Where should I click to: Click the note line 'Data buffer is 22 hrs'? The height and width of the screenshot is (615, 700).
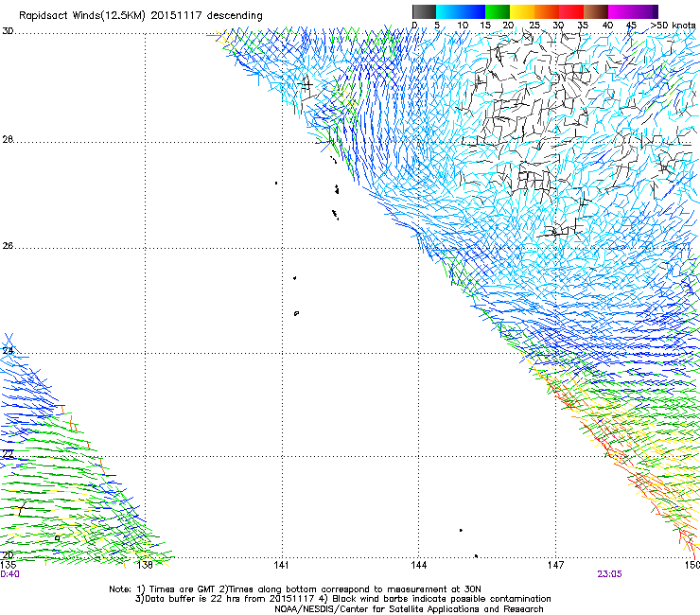[342, 599]
